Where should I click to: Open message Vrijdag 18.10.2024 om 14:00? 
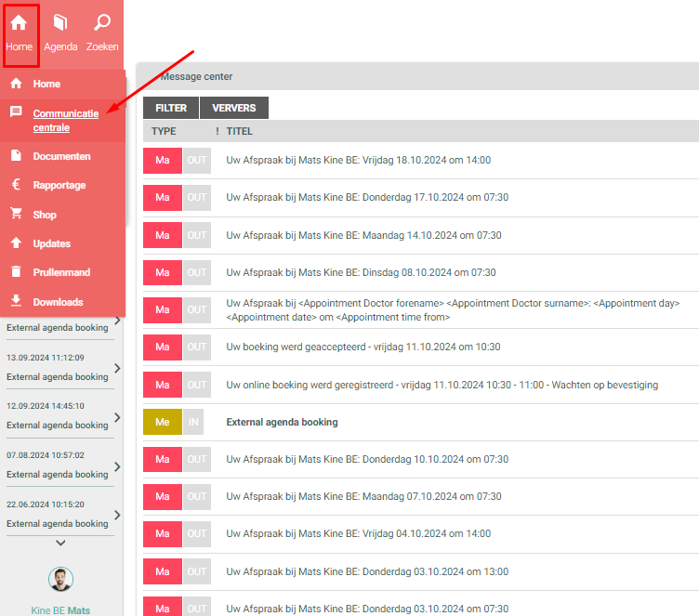click(x=359, y=161)
